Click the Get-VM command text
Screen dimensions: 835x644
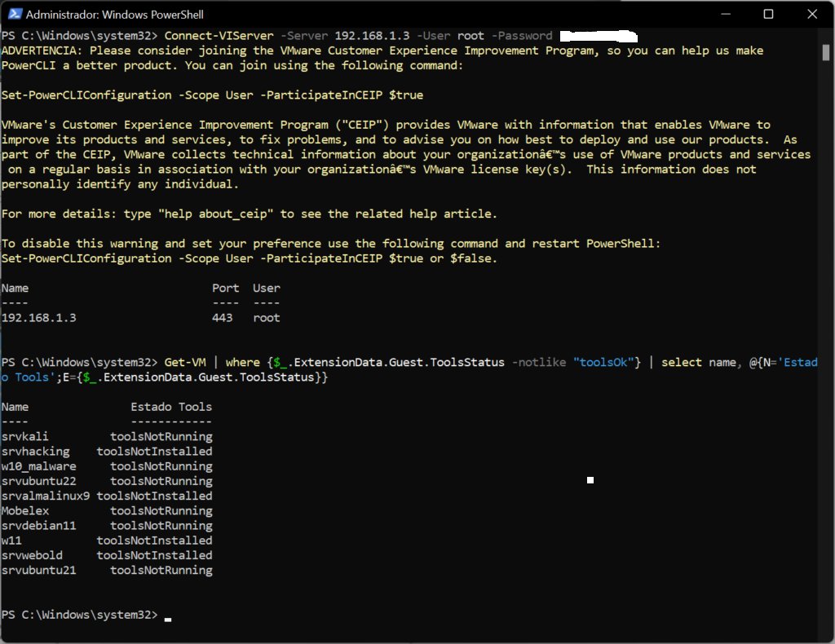point(185,363)
